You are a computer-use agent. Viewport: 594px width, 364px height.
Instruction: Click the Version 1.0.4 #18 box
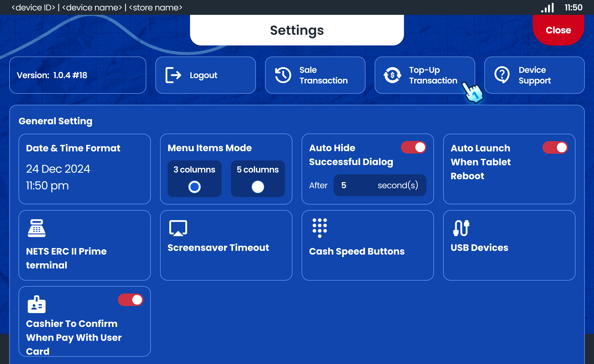tap(78, 75)
